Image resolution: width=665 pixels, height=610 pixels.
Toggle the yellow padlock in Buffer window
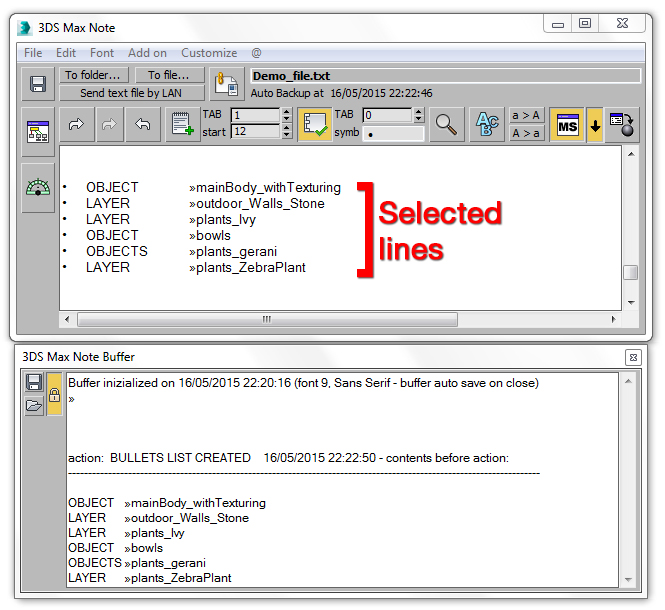coord(54,394)
